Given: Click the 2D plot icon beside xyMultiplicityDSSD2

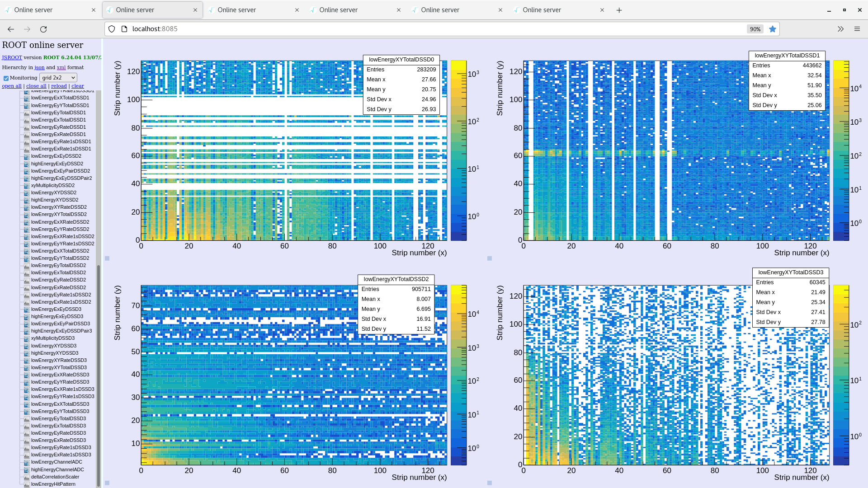Looking at the screenshot, I should [26, 185].
